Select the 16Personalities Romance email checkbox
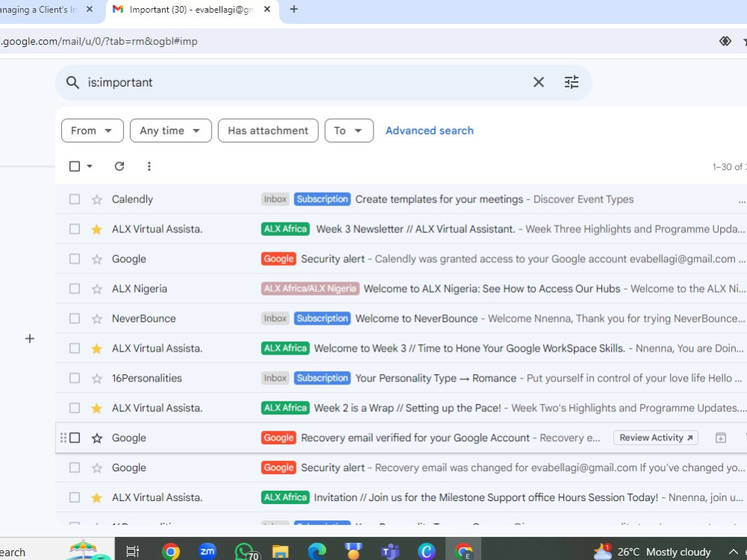The height and width of the screenshot is (560, 747). (74, 378)
